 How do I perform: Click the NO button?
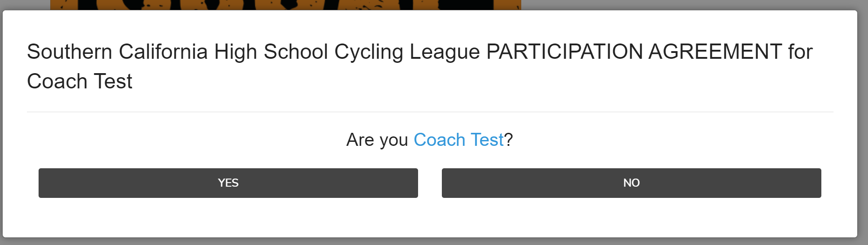point(631,183)
